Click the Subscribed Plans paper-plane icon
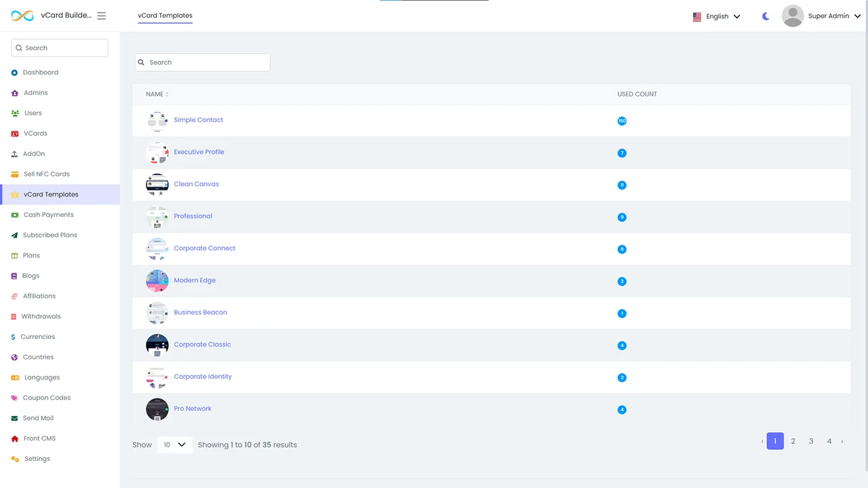This screenshot has height=488, width=868. [14, 235]
